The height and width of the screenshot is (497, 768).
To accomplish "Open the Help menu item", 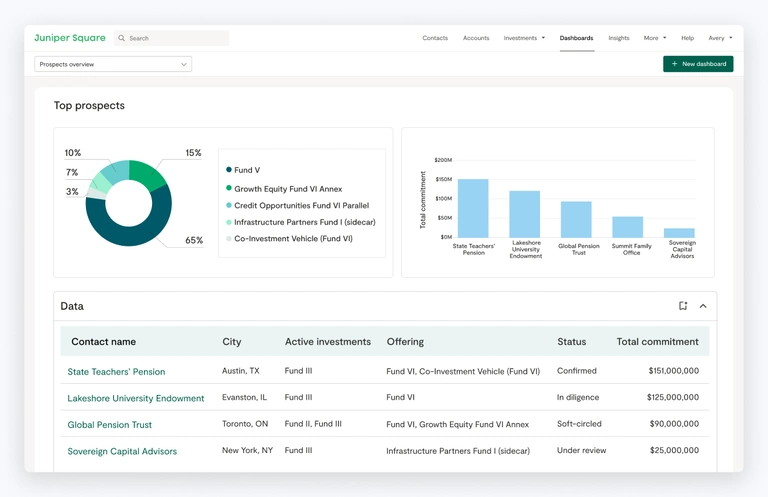I will pyautogui.click(x=687, y=38).
